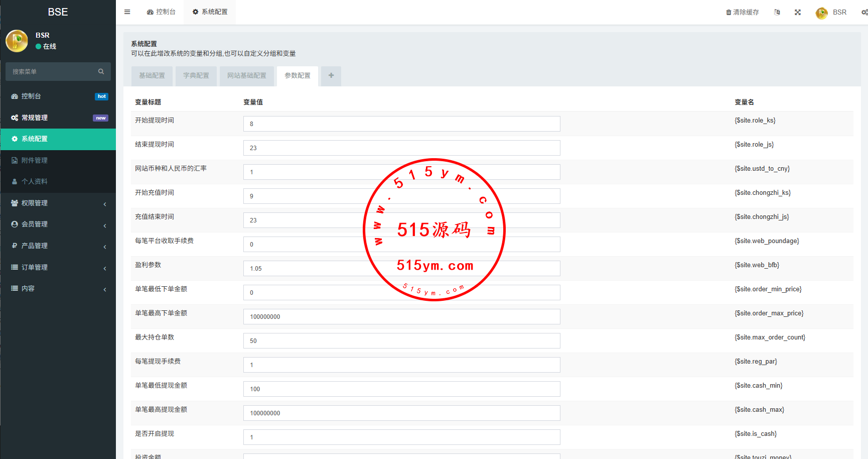Click the 开始提现时间 value field
The height and width of the screenshot is (459, 868).
coord(401,124)
